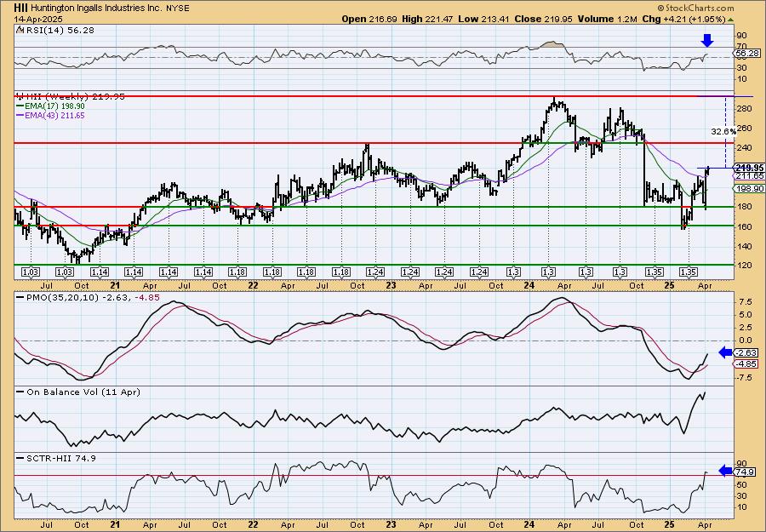766x532 pixels.
Task: Click the Low 213.41 value
Action: click(483, 19)
